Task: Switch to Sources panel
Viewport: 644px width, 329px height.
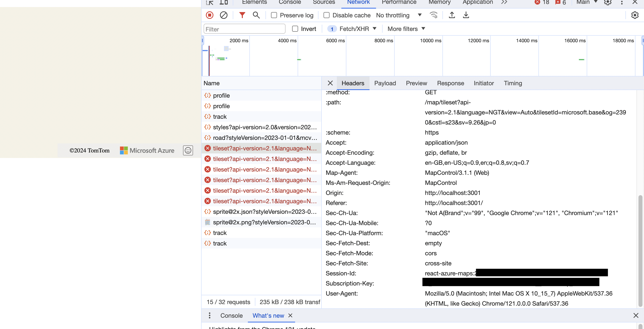Action: click(324, 2)
